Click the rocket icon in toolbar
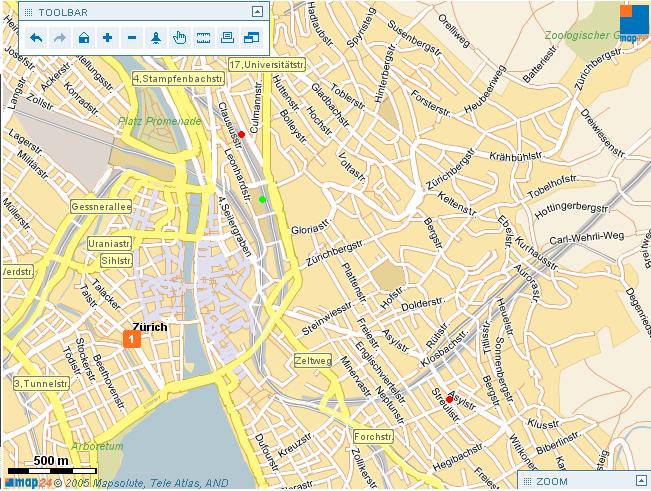This screenshot has height=491, width=651. [156, 38]
